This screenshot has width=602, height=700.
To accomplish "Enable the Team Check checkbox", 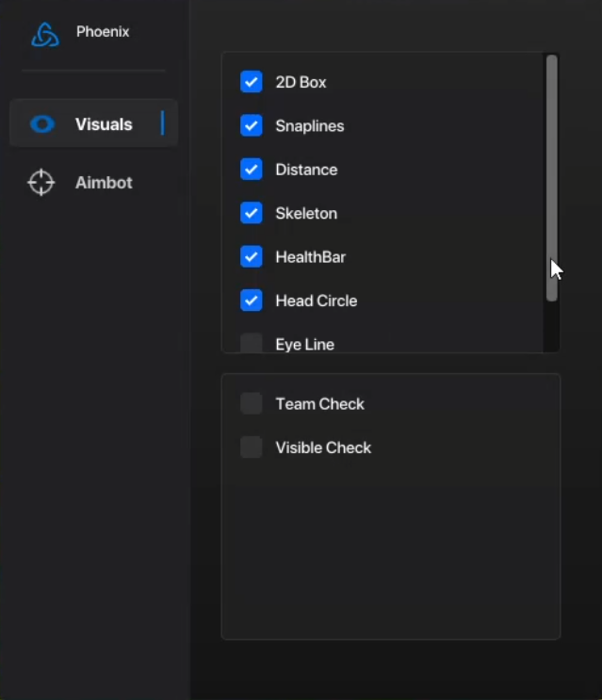I will pyautogui.click(x=252, y=403).
